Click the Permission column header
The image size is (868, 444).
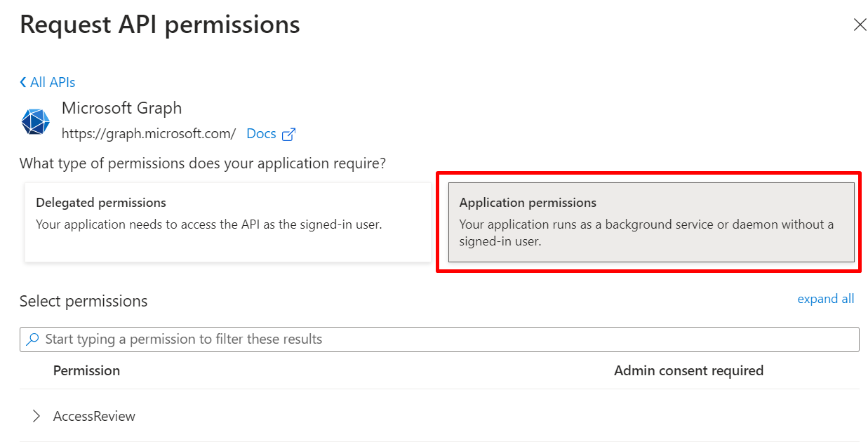point(86,370)
